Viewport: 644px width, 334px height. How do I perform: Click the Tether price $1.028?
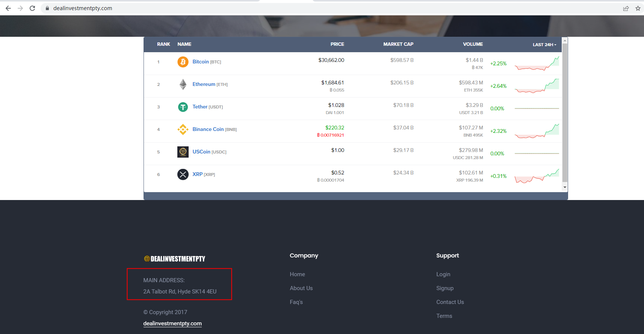[336, 105]
